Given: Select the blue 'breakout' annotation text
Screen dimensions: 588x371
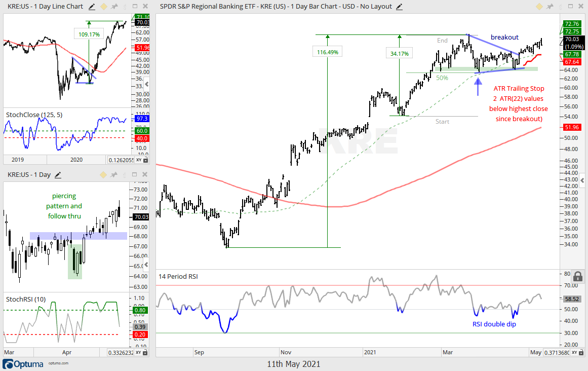Looking at the screenshot, I should pyautogui.click(x=504, y=37).
